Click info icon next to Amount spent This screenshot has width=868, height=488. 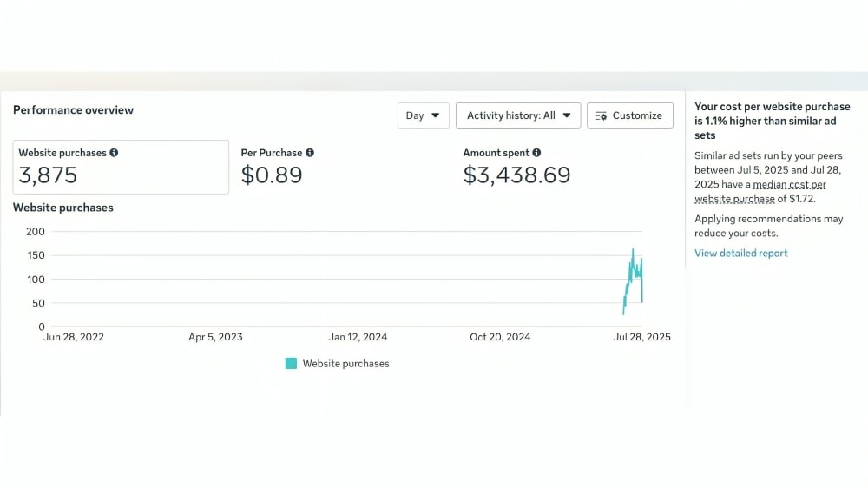pyautogui.click(x=536, y=153)
